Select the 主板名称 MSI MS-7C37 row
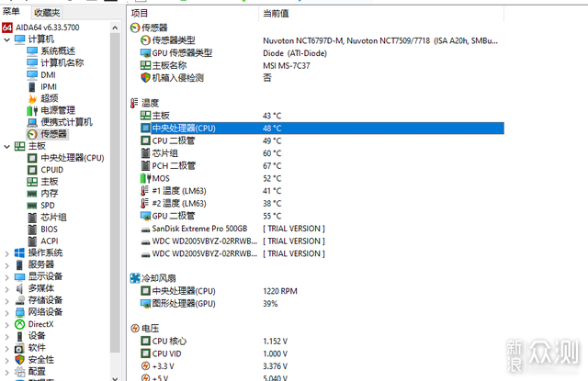588x381 pixels. 322,65
